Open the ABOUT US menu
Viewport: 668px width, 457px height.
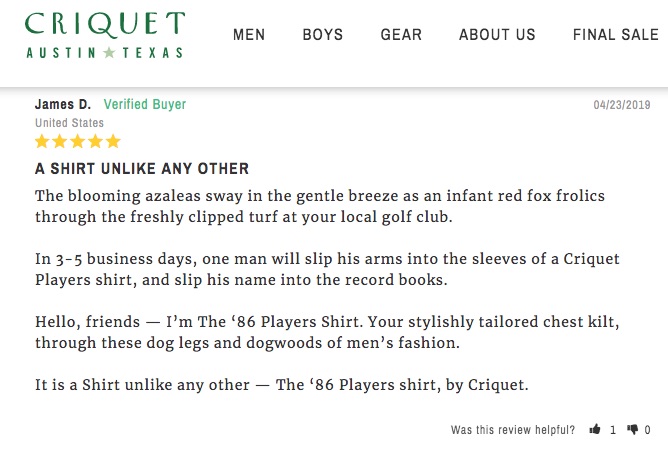(497, 34)
